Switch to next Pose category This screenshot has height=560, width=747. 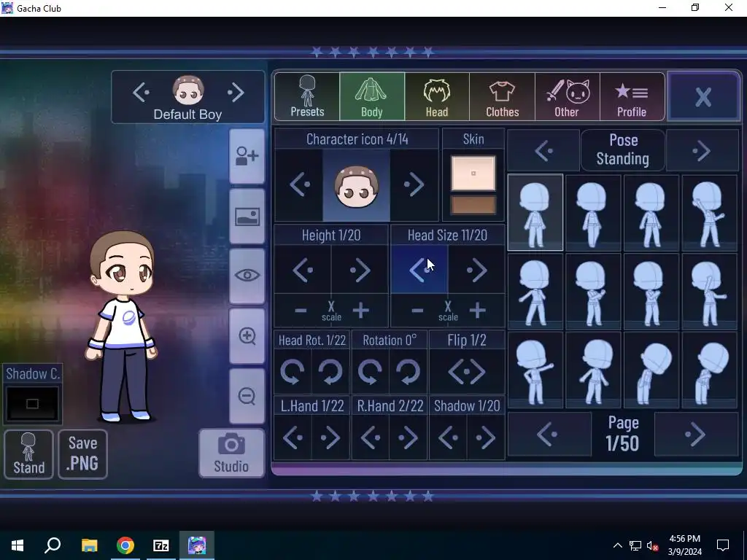coord(702,151)
